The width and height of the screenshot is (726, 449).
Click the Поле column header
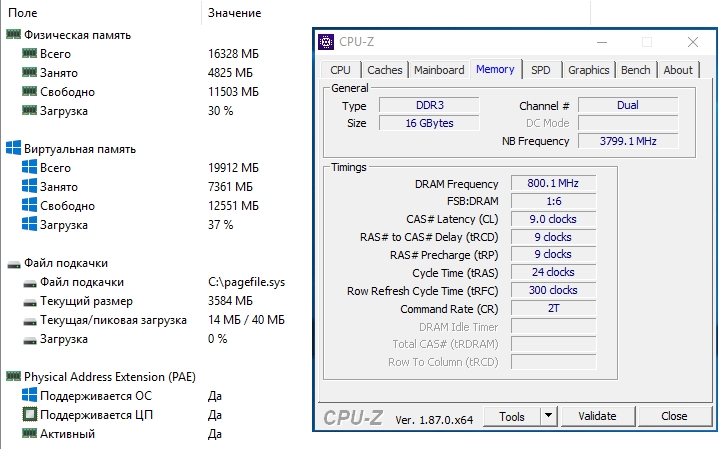(x=22, y=12)
